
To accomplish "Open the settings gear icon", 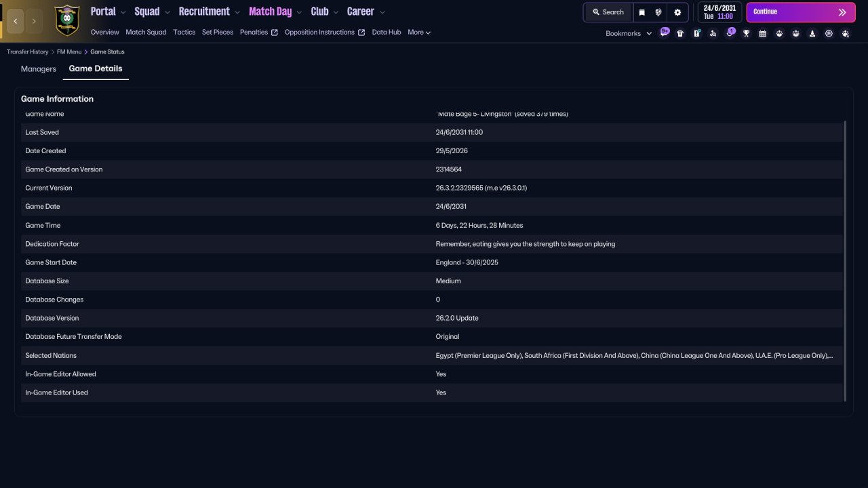I will tap(677, 12).
